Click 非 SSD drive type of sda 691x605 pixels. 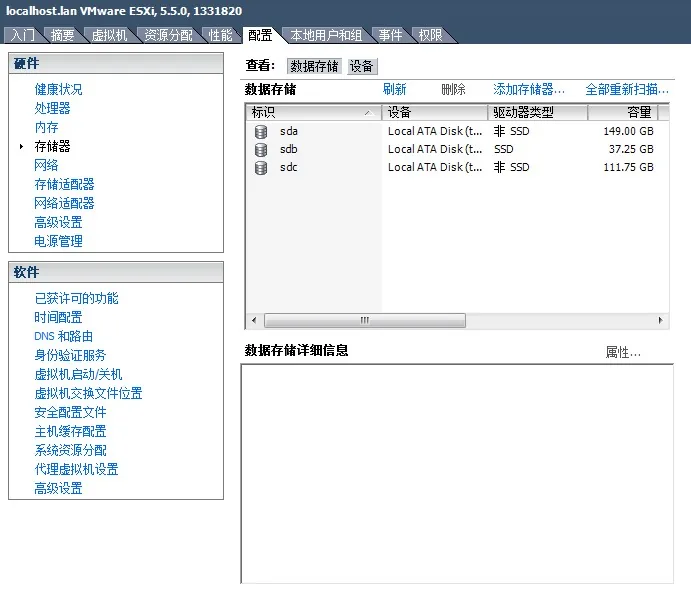pos(511,131)
